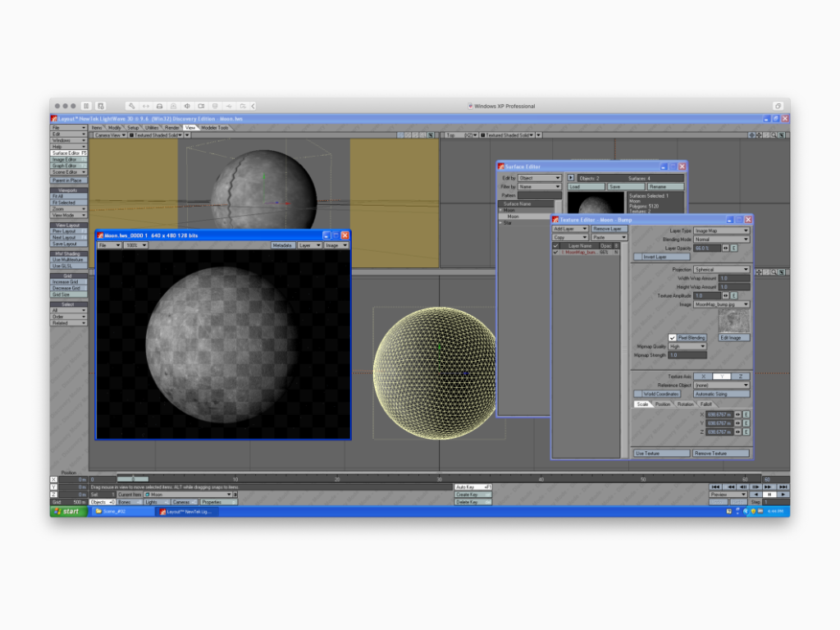
Task: Click envelope E button beside Texture Amplitude
Action: coord(734,295)
